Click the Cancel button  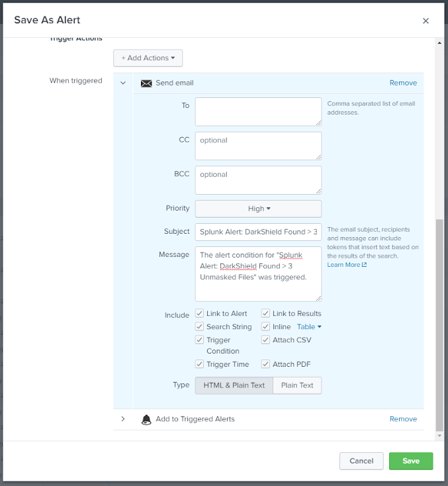361,461
